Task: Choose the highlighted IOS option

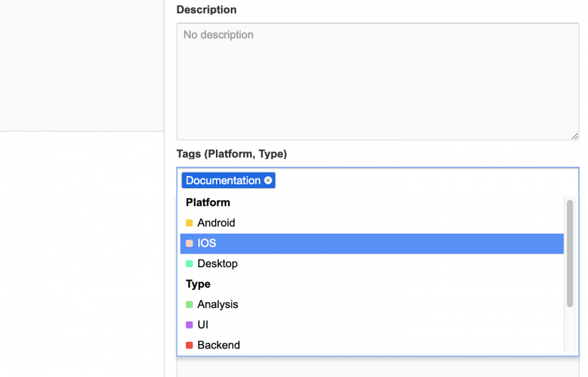Action: [x=207, y=243]
